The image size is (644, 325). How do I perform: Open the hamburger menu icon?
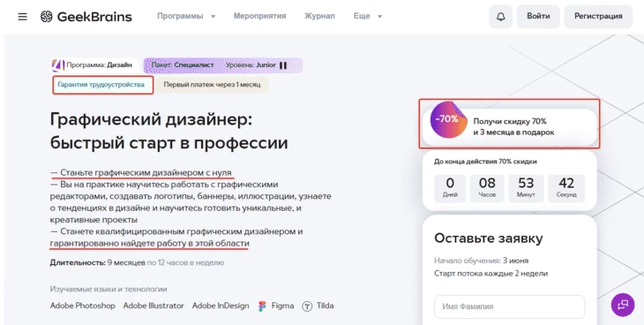(23, 17)
